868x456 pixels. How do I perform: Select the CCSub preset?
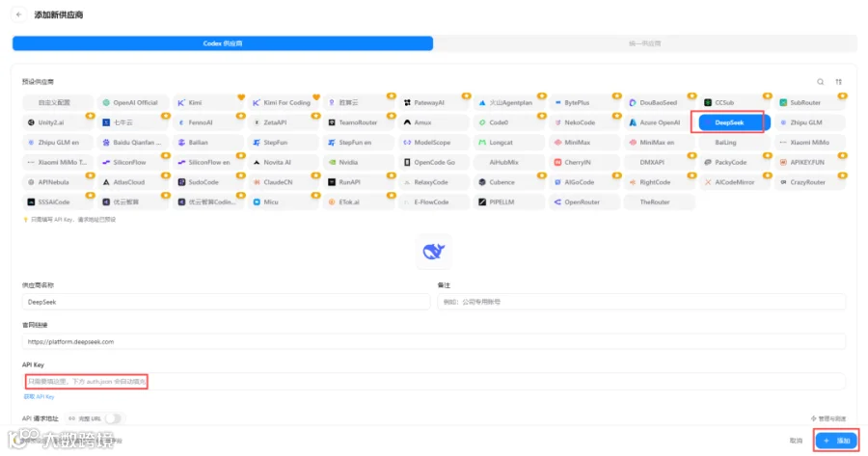(735, 103)
